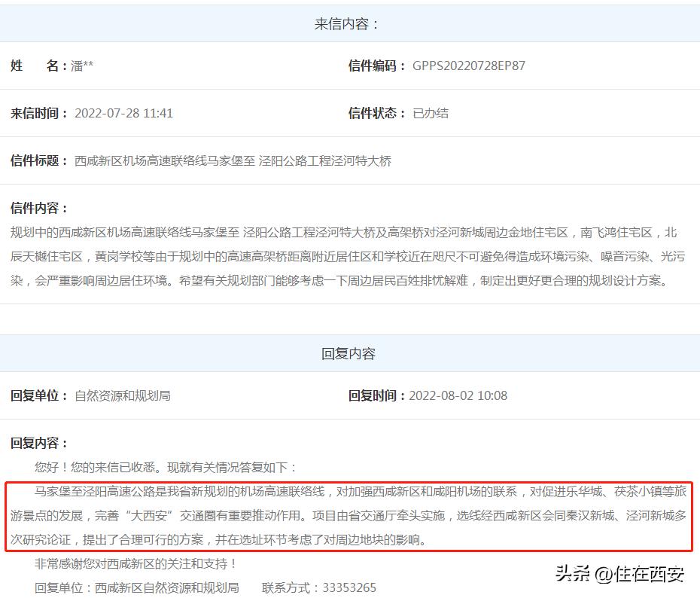Select reply time 2022-08-02 10:08
The image size is (700, 598).
[458, 395]
